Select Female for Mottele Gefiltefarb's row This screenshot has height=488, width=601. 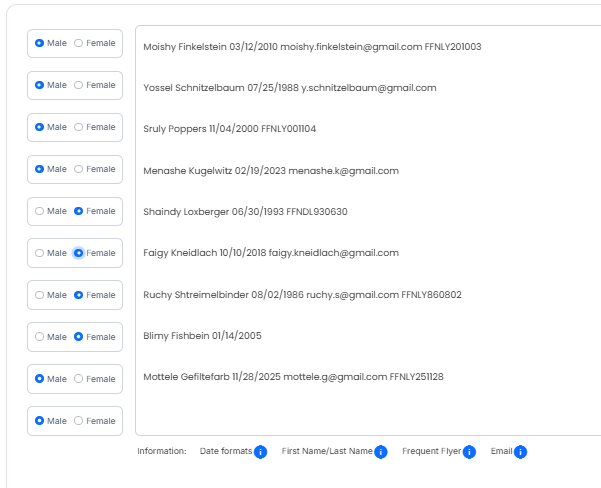point(78,379)
